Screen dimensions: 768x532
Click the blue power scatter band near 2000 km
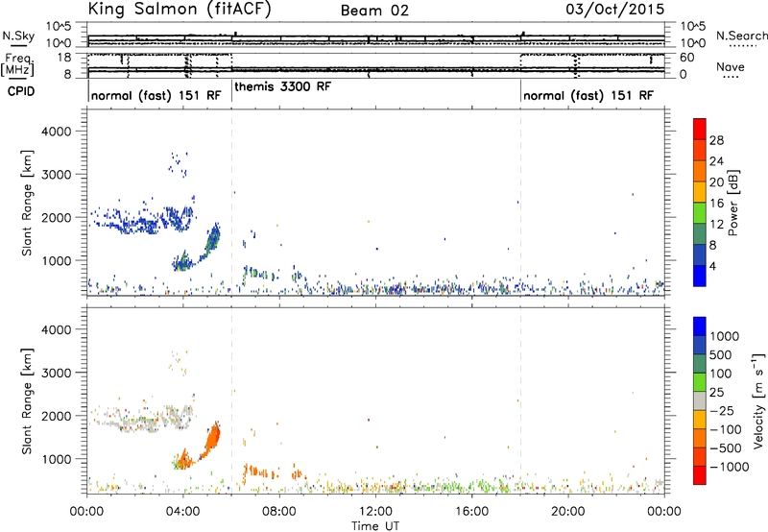pyautogui.click(x=142, y=221)
